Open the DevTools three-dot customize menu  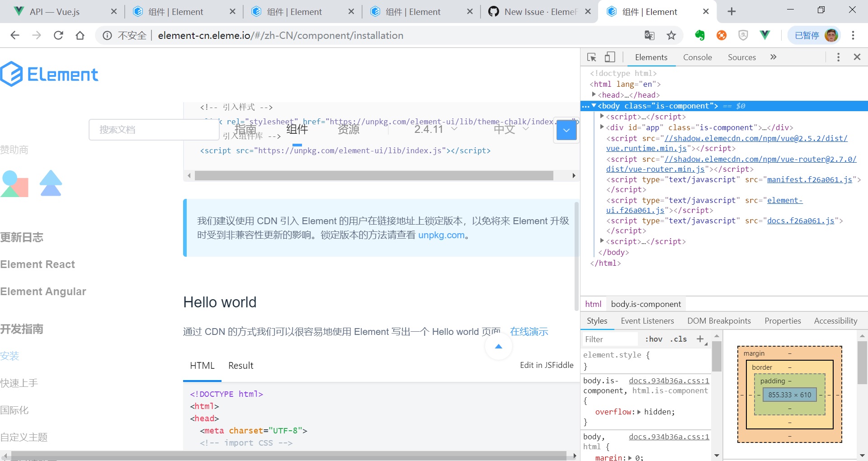point(838,57)
